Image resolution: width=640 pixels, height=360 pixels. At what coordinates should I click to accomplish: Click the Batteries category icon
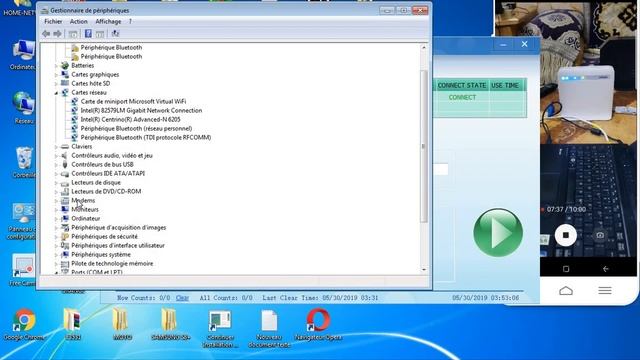(x=65, y=65)
